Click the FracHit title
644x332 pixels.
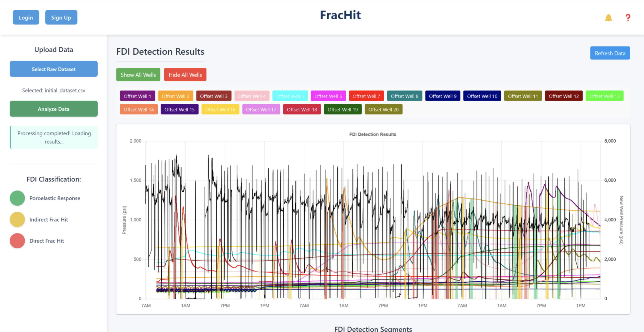point(340,15)
